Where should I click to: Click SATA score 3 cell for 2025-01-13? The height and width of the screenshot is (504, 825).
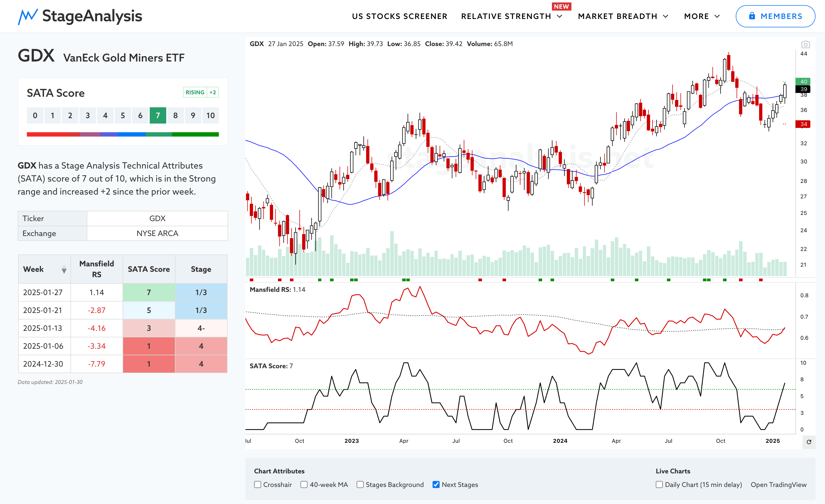click(149, 328)
